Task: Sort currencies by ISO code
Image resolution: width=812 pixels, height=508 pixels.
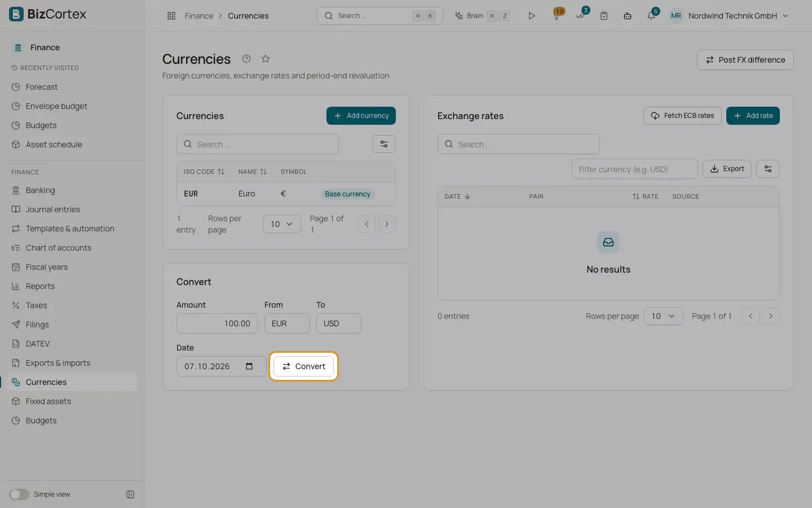Action: point(204,172)
